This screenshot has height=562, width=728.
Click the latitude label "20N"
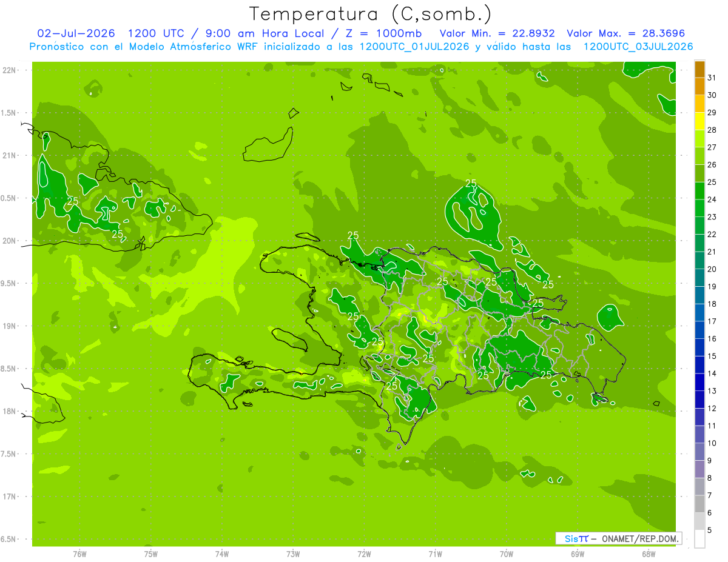9,241
